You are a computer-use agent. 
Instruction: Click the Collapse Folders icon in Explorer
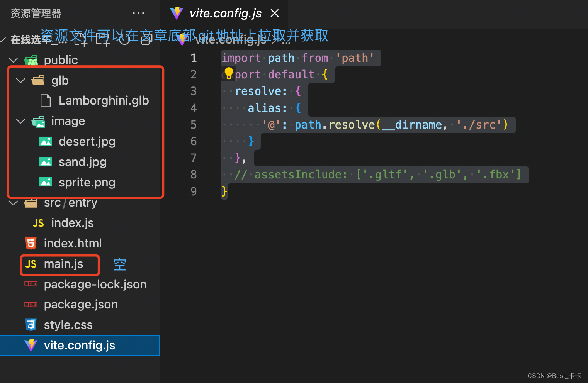click(x=145, y=40)
